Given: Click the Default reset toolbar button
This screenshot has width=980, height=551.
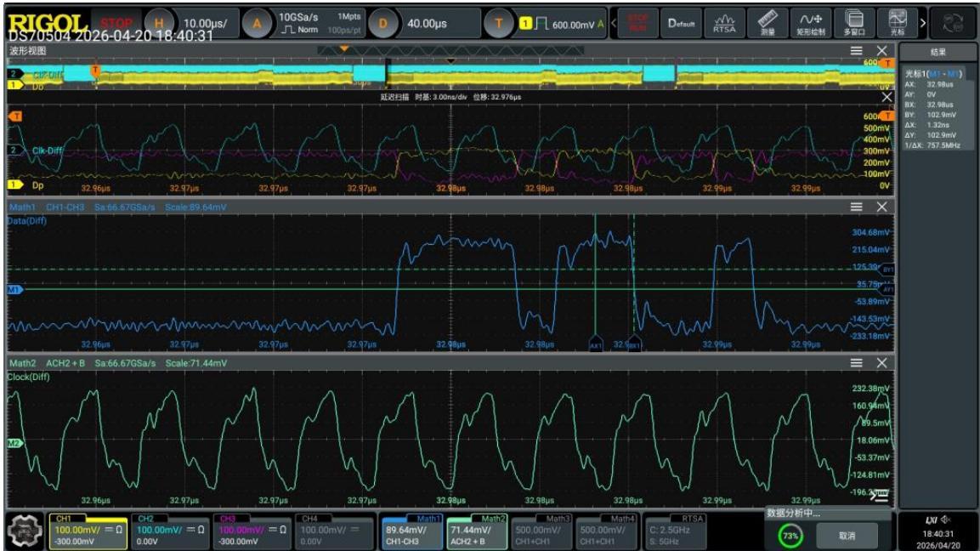Looking at the screenshot, I should [x=681, y=23].
